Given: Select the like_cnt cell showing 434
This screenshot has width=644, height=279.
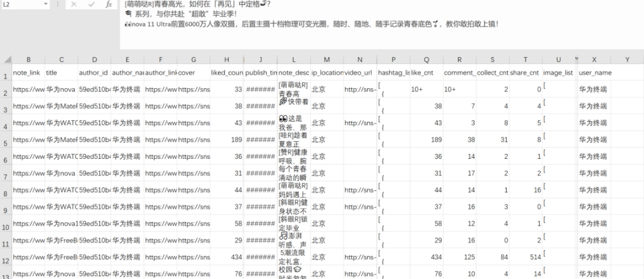Looking at the screenshot, I should (x=427, y=257).
